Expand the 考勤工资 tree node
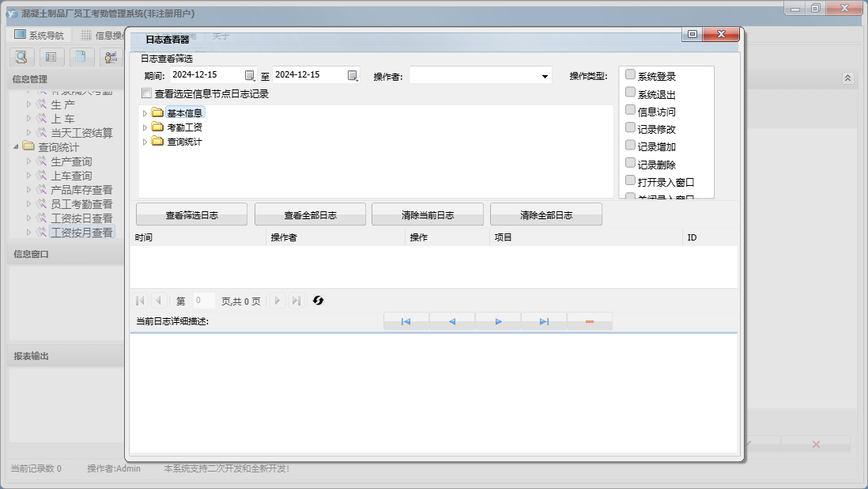Image resolution: width=868 pixels, height=489 pixels. tap(145, 127)
